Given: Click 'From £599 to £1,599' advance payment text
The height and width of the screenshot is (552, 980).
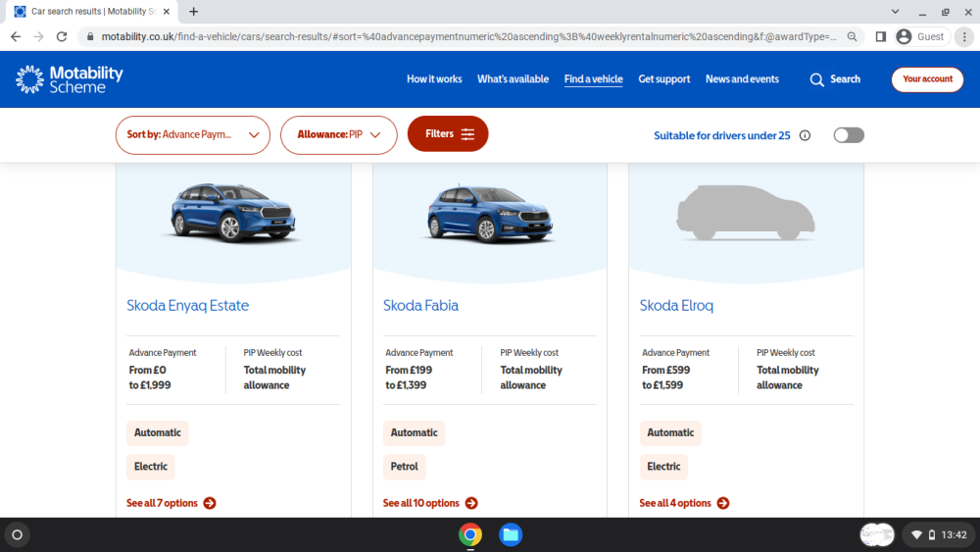Looking at the screenshot, I should pyautogui.click(x=665, y=377).
